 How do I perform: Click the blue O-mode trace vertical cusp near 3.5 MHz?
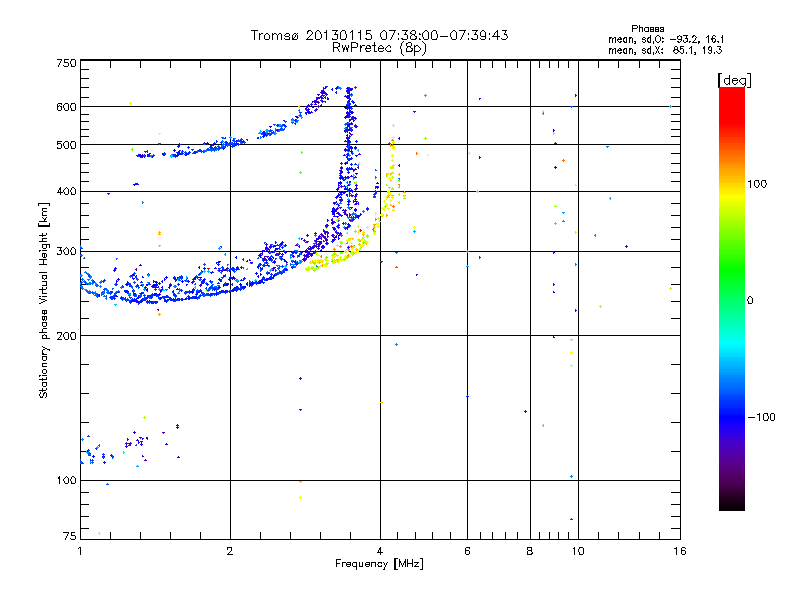coord(349,153)
